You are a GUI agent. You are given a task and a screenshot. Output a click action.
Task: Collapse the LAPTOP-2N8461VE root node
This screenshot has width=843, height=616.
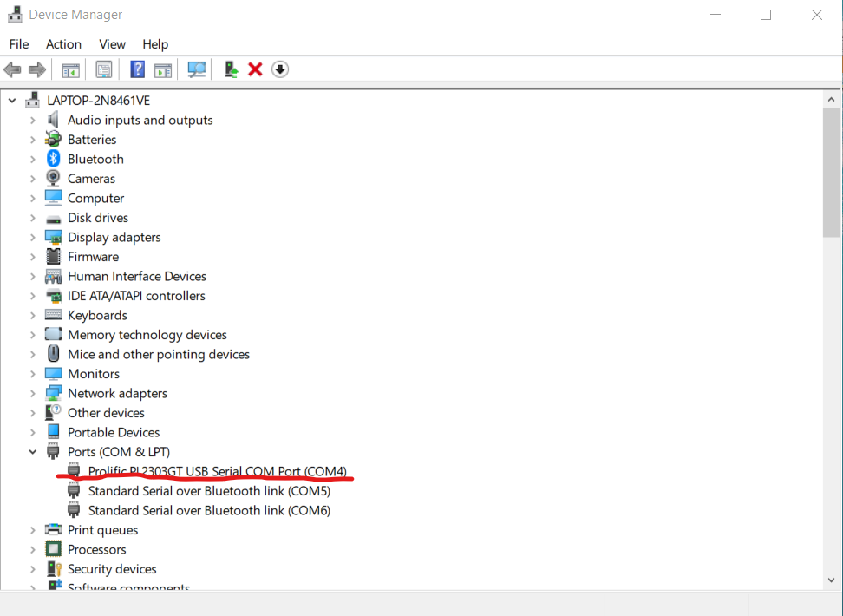click(12, 101)
